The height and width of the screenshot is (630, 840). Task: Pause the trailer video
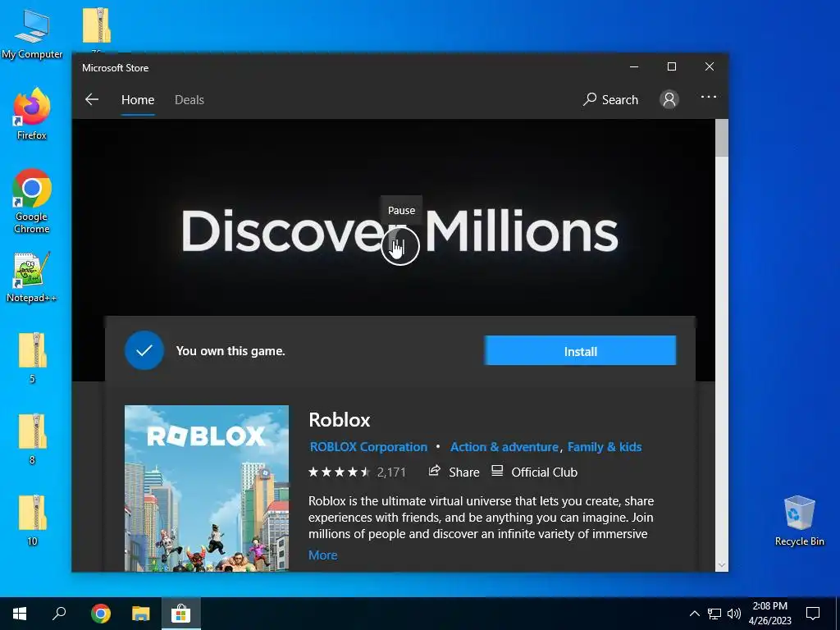click(400, 246)
